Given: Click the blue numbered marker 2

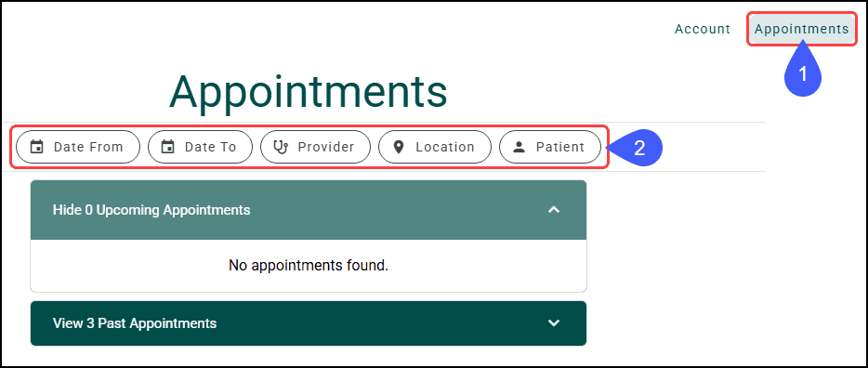Looking at the screenshot, I should [x=637, y=147].
